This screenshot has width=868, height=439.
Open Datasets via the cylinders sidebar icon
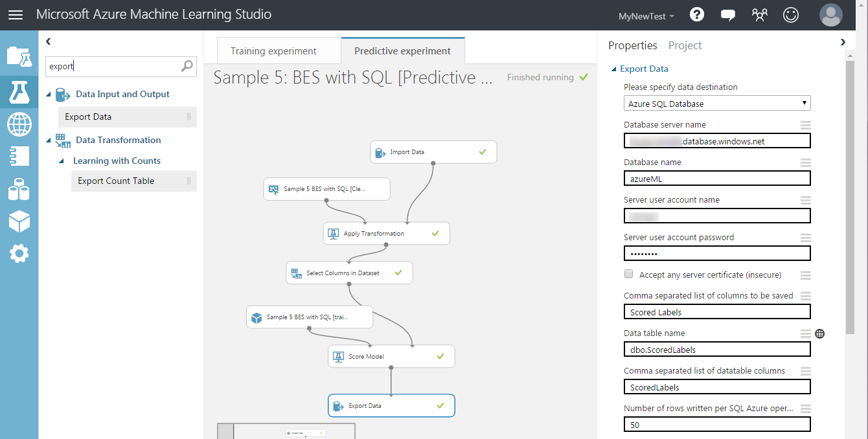click(19, 189)
